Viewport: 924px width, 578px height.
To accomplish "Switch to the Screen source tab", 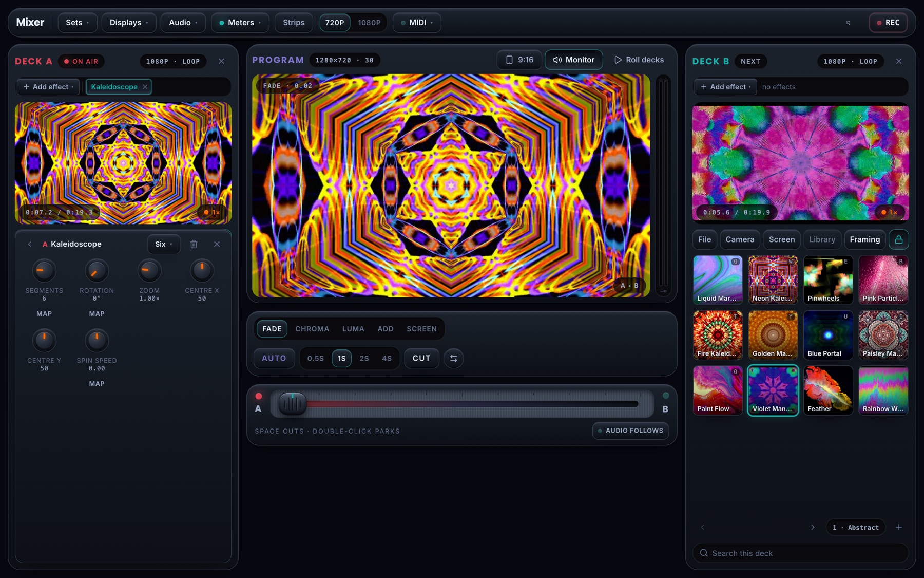I will (x=782, y=239).
